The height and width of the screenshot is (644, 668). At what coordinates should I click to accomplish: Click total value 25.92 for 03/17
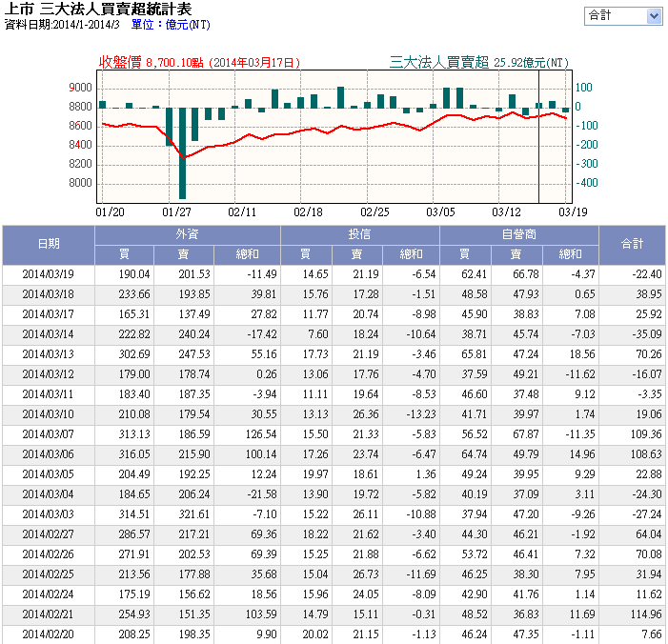[x=649, y=314]
